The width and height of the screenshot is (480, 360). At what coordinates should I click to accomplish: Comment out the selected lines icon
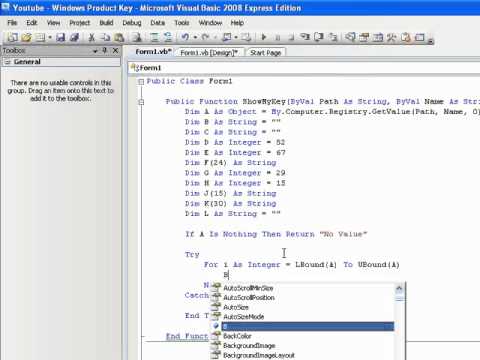tap(154, 37)
